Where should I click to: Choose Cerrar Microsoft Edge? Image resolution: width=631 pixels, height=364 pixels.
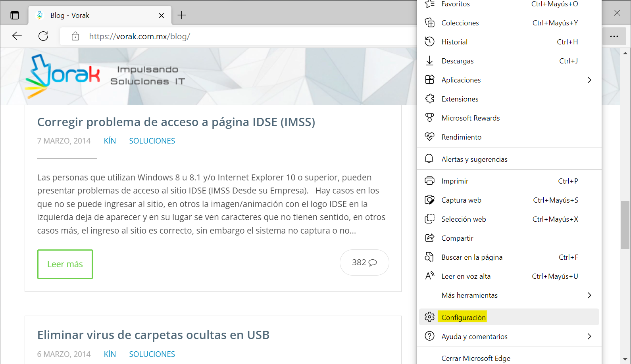(509, 358)
